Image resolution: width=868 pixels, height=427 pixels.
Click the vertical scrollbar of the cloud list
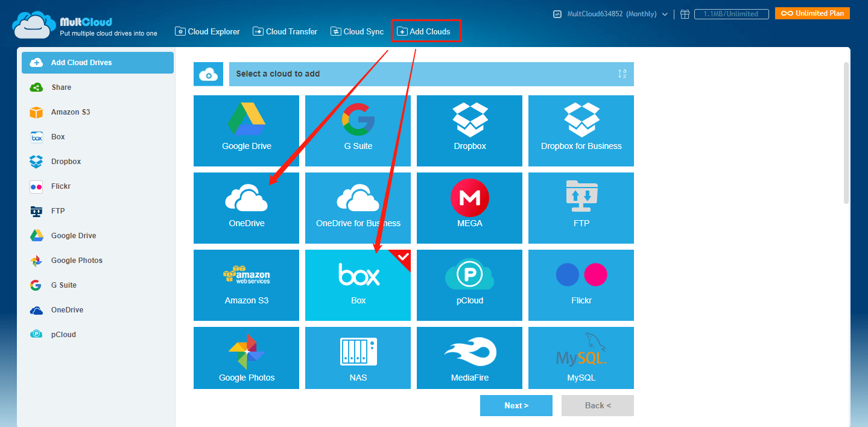click(846, 133)
